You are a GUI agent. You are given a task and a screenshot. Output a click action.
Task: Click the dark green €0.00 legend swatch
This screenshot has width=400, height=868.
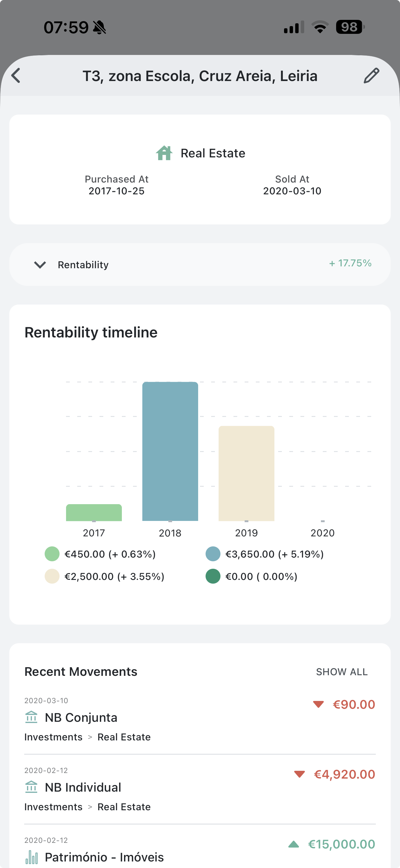[213, 576]
